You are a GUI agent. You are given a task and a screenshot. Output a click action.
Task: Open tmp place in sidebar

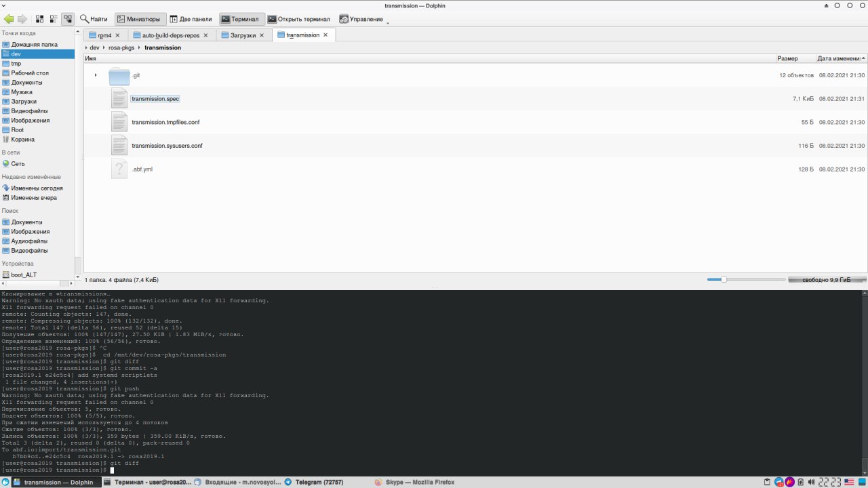pyautogui.click(x=37, y=63)
